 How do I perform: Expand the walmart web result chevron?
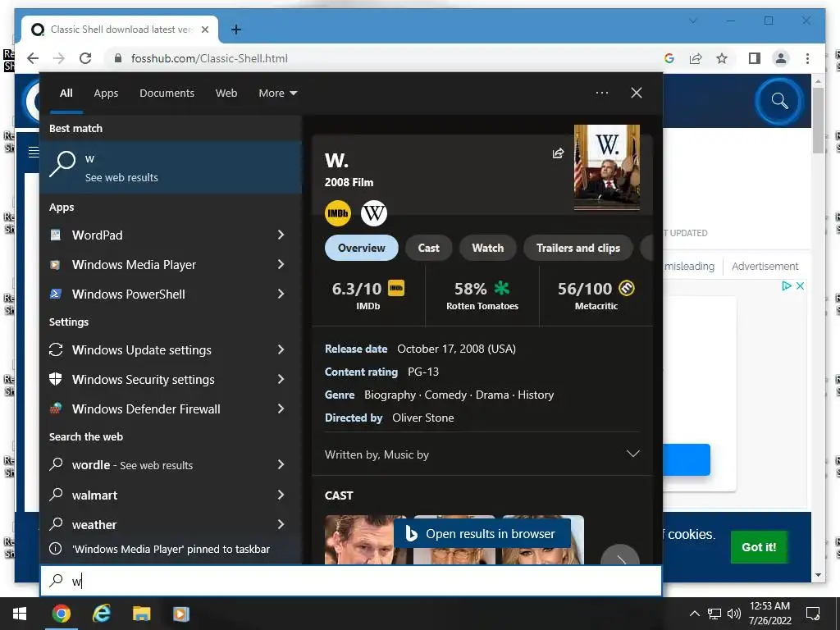281,495
